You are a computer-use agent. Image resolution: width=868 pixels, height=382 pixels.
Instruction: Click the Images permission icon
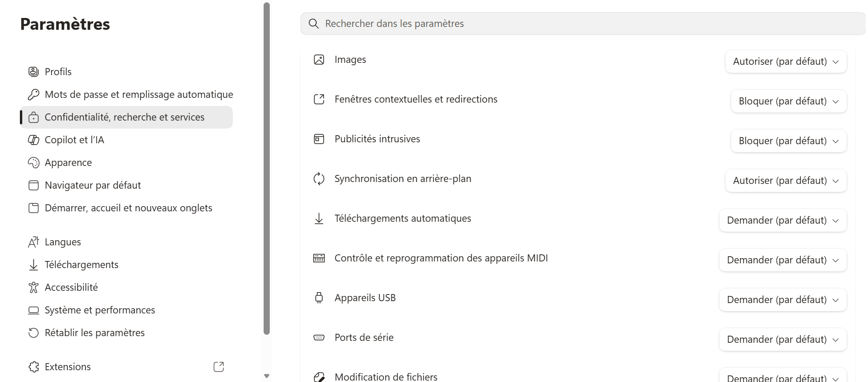pyautogui.click(x=319, y=60)
